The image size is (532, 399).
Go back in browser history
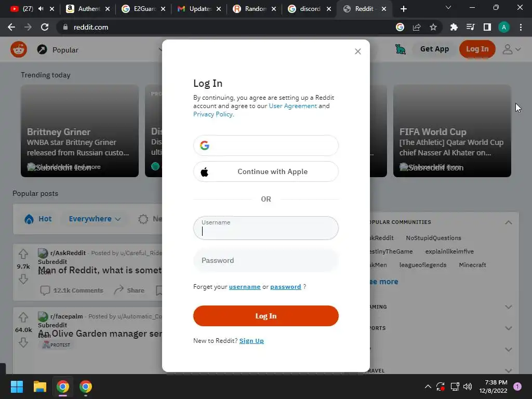(11, 27)
